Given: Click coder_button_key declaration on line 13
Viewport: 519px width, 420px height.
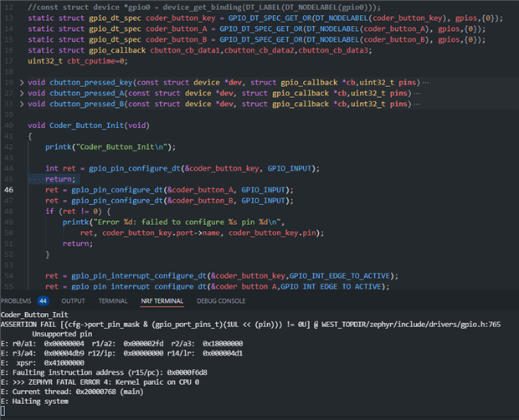Looking at the screenshot, I should click(265, 18).
